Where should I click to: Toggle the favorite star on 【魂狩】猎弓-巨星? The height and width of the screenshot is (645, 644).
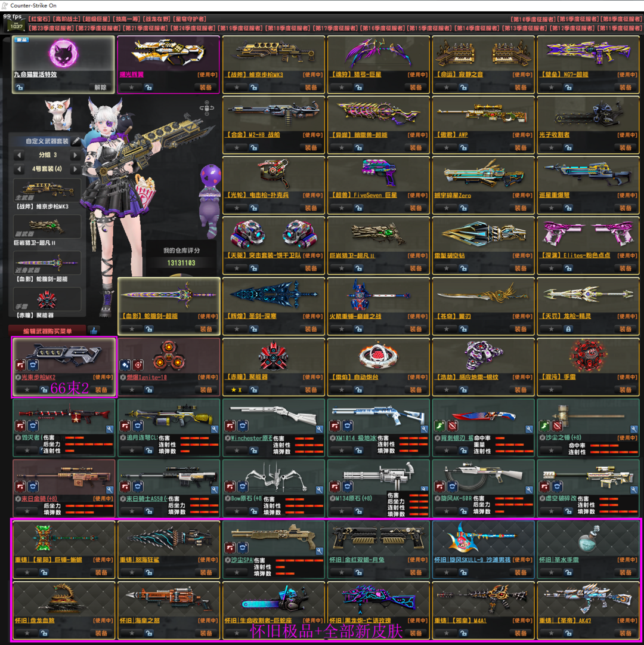(342, 87)
